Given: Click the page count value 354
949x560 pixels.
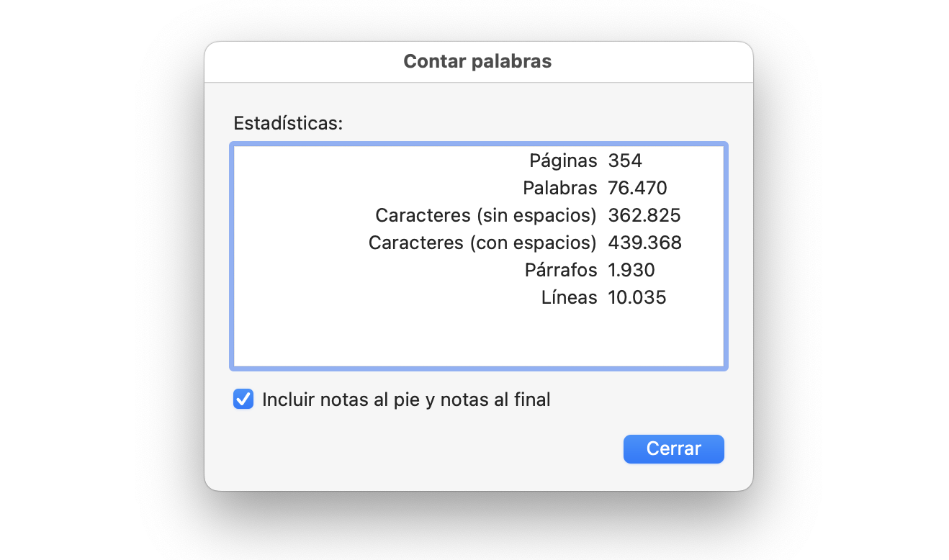Looking at the screenshot, I should click(625, 161).
